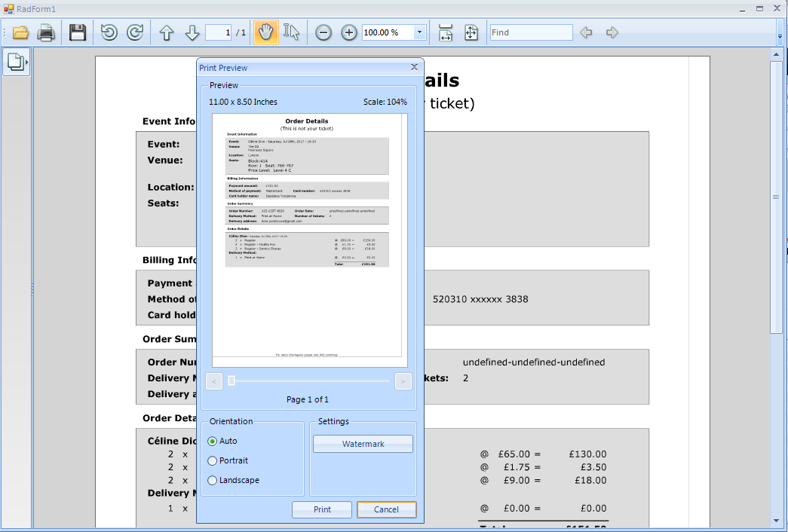788x532 pixels.
Task: Click the previous page arrow in preview dialog
Action: [213, 381]
